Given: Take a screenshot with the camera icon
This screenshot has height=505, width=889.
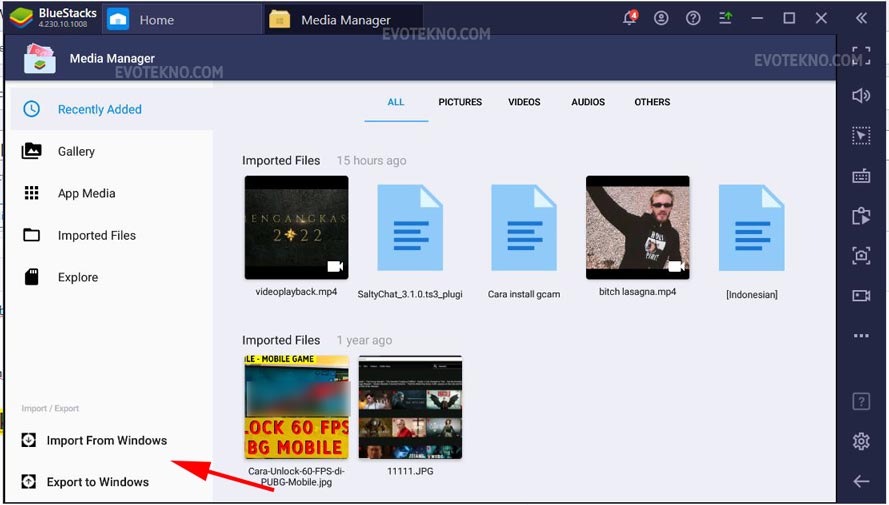Looking at the screenshot, I should pyautogui.click(x=861, y=256).
